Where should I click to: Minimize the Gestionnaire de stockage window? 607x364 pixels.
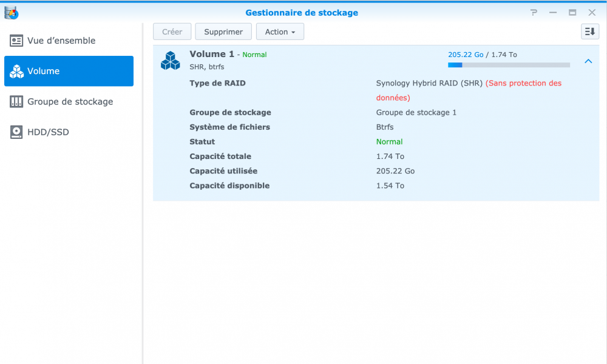click(553, 13)
